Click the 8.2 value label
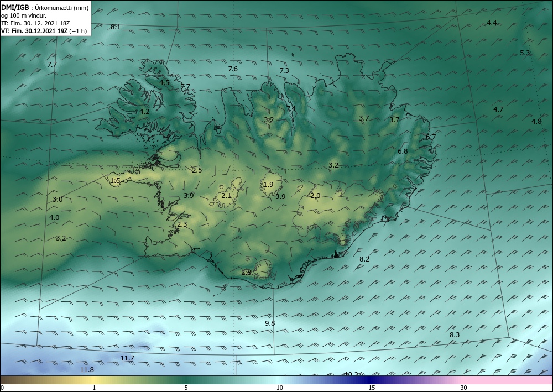553x392 pixels. click(364, 259)
